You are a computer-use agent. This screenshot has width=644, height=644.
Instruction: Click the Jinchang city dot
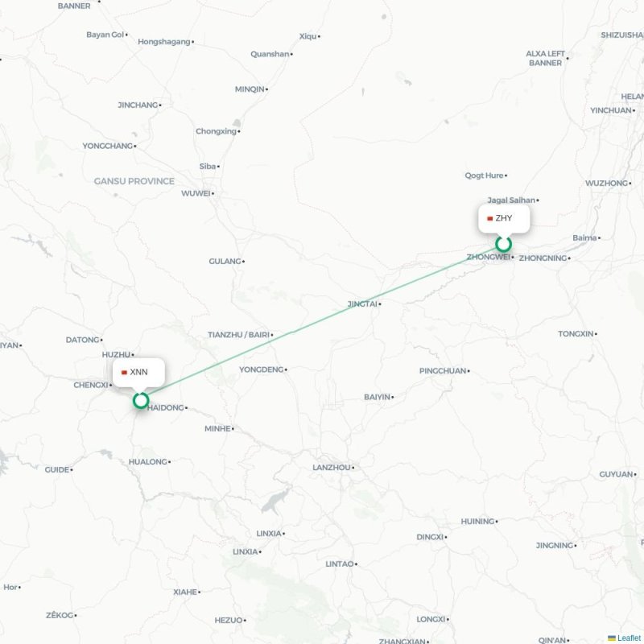click(160, 105)
